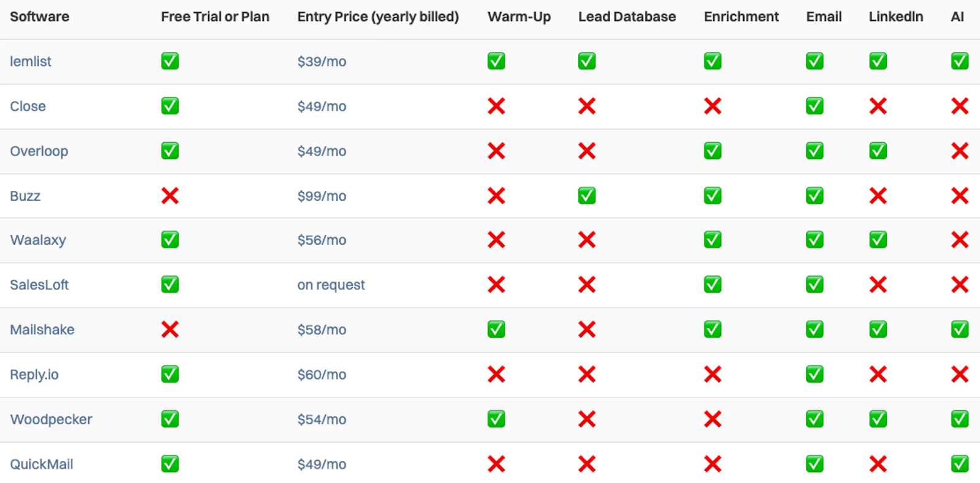Screen dimensions: 980x483
Task: Click lemlist's AI green checkmark
Action: [959, 61]
